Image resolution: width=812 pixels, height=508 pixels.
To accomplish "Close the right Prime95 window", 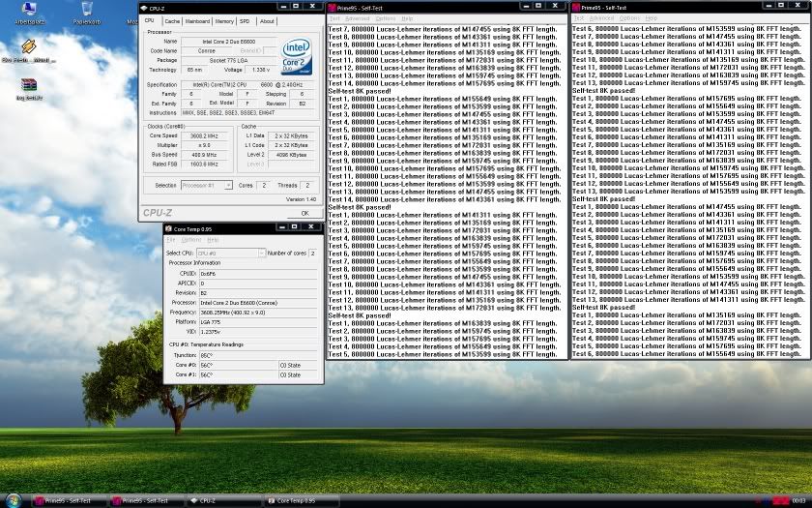I will tap(797, 5).
